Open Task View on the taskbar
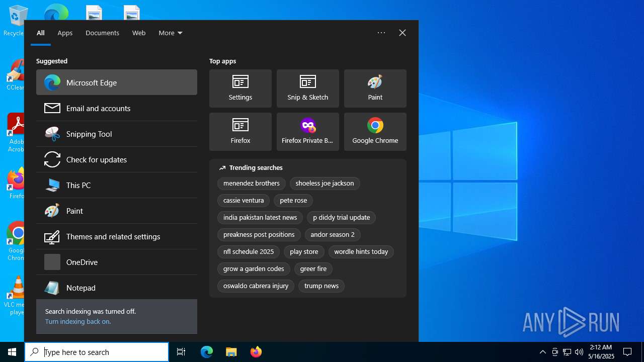The width and height of the screenshot is (644, 362). 181,352
